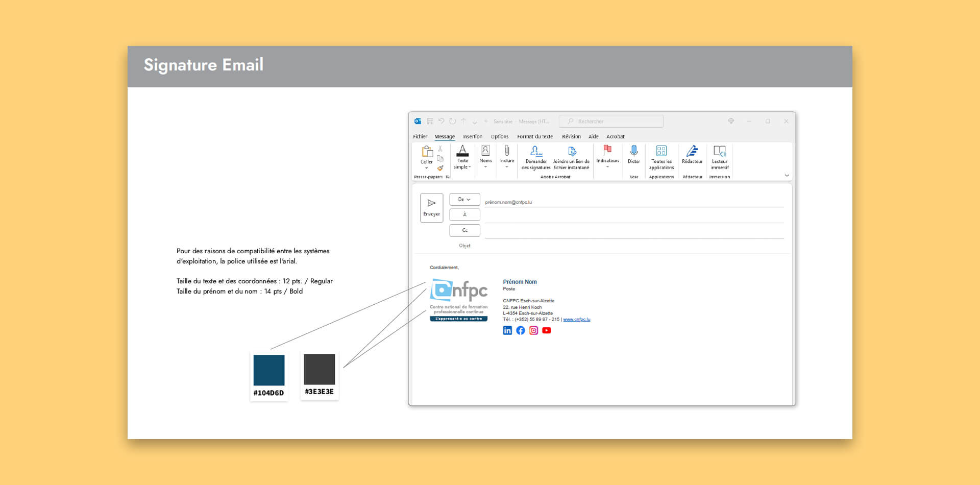Switch to the Message ribbon tab
This screenshot has height=485, width=980.
(x=445, y=136)
